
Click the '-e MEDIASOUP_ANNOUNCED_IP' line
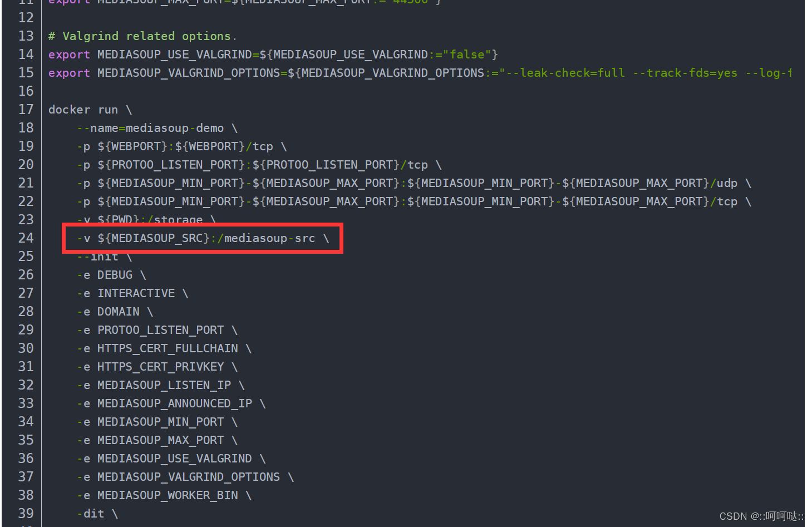[x=171, y=403]
